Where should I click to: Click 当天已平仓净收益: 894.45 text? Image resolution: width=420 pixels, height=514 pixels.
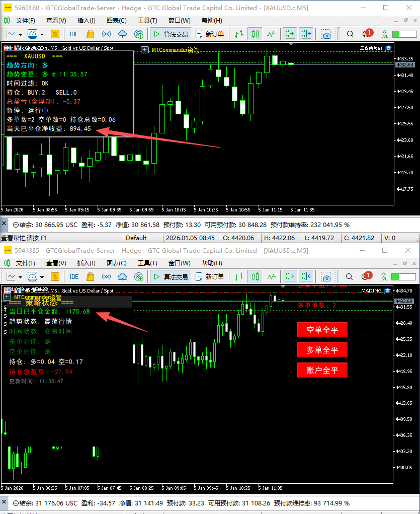tap(49, 128)
